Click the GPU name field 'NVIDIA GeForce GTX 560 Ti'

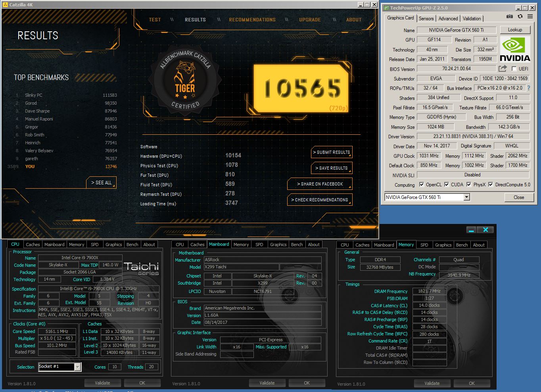tap(456, 30)
